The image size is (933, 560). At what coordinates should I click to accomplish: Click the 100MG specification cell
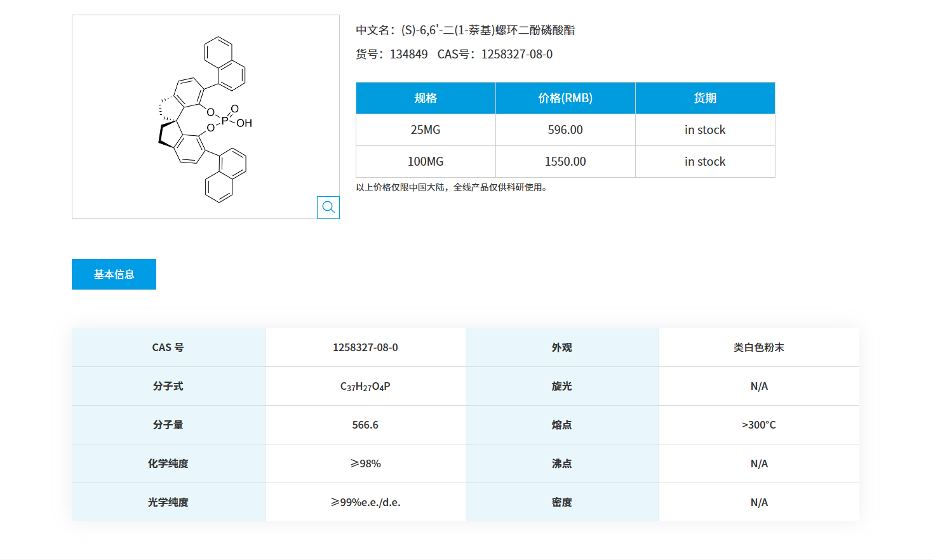pyautogui.click(x=426, y=161)
